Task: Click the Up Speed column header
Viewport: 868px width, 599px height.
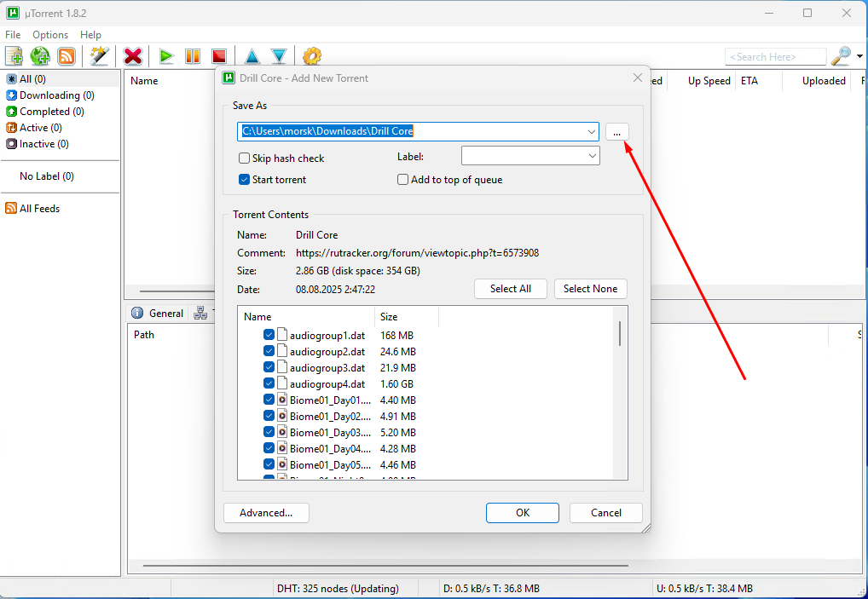Action: click(702, 81)
